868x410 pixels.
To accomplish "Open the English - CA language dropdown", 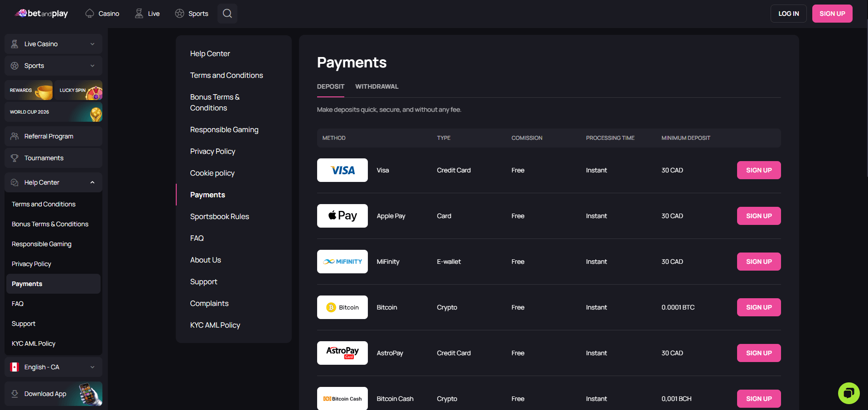I will click(x=53, y=367).
